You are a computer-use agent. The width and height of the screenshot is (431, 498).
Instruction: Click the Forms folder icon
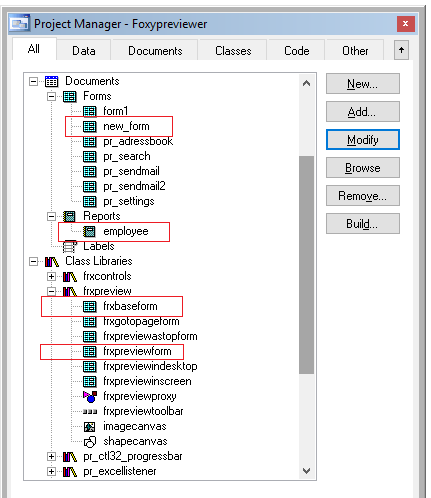pyautogui.click(x=70, y=96)
